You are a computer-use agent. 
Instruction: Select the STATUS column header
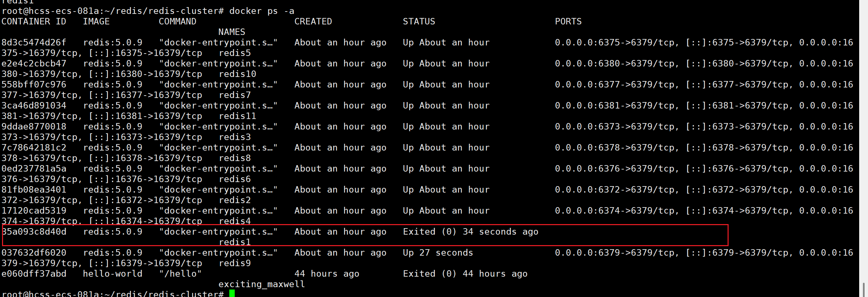(419, 22)
